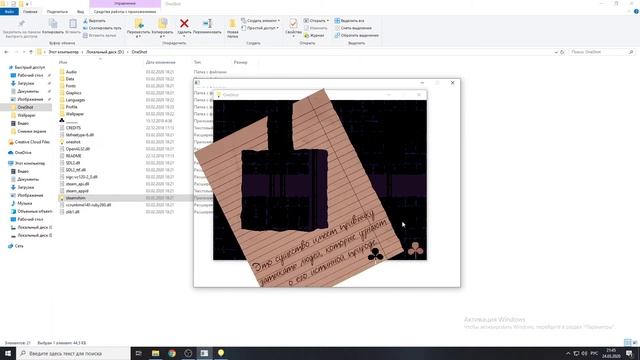Click the Cut (Вырезать) ribbon command
The height and width of the screenshot is (360, 640).
(94, 21)
